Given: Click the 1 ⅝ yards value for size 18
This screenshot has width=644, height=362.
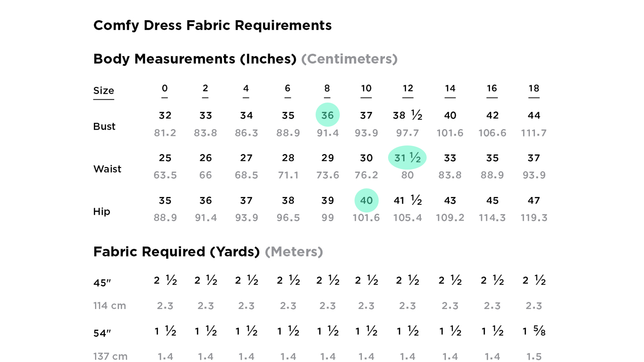Looking at the screenshot, I should tap(534, 331).
